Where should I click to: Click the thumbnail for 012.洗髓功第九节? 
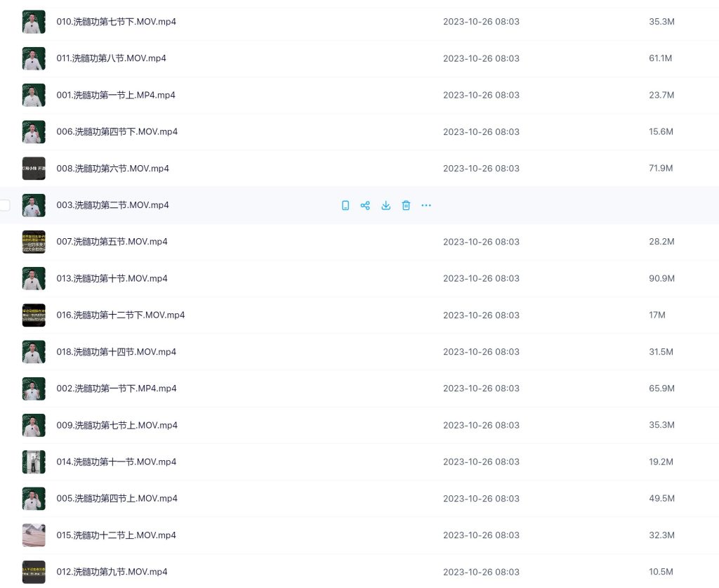pyautogui.click(x=34, y=572)
